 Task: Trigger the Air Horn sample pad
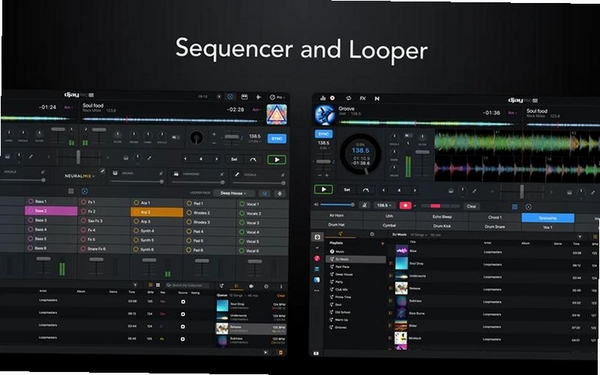[337, 215]
